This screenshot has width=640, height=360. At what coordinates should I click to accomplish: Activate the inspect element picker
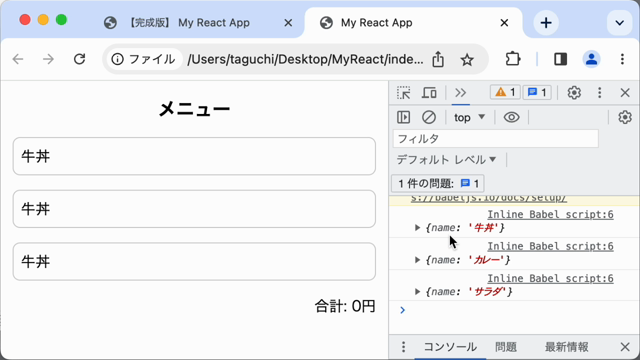pyautogui.click(x=404, y=93)
